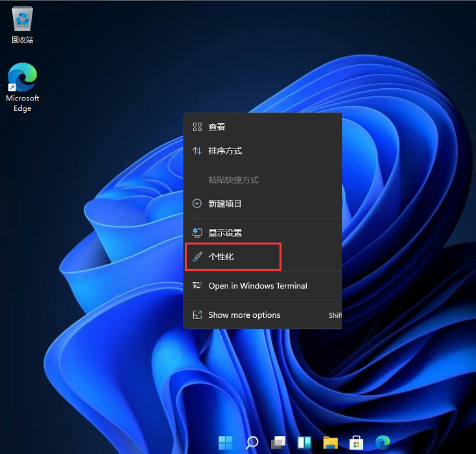Open the Widgets panel in taskbar
This screenshot has width=476, height=454.
click(304, 442)
